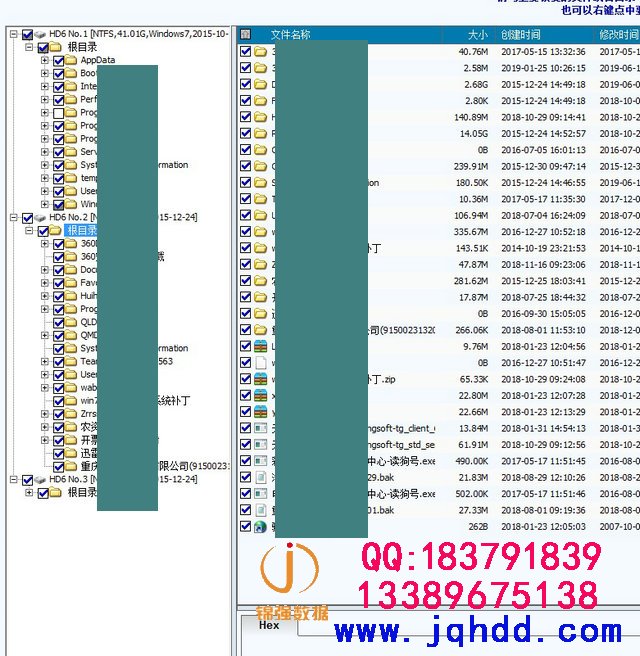Click web shortcut icon in 262B row
The image size is (640, 656).
[261, 527]
